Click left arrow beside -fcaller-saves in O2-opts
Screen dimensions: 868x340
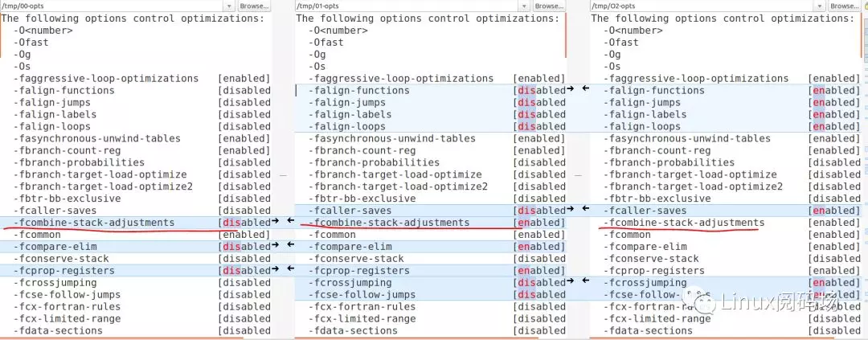585,210
